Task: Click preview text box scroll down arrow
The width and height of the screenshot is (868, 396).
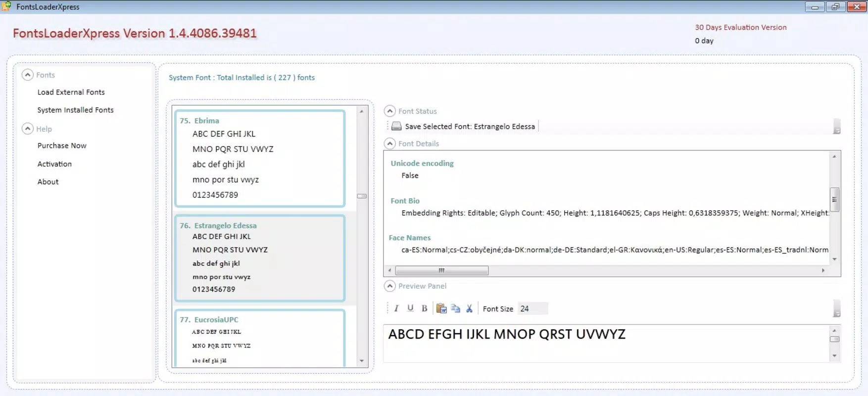Action: (x=834, y=356)
